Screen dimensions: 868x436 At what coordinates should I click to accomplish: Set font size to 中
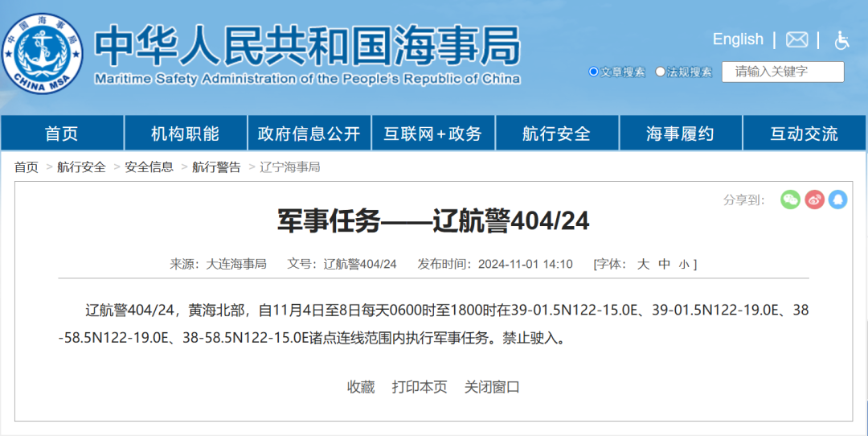pos(665,265)
